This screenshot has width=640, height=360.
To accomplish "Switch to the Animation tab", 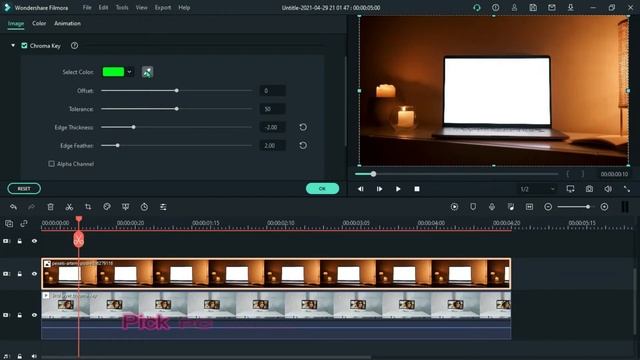I will [x=67, y=23].
